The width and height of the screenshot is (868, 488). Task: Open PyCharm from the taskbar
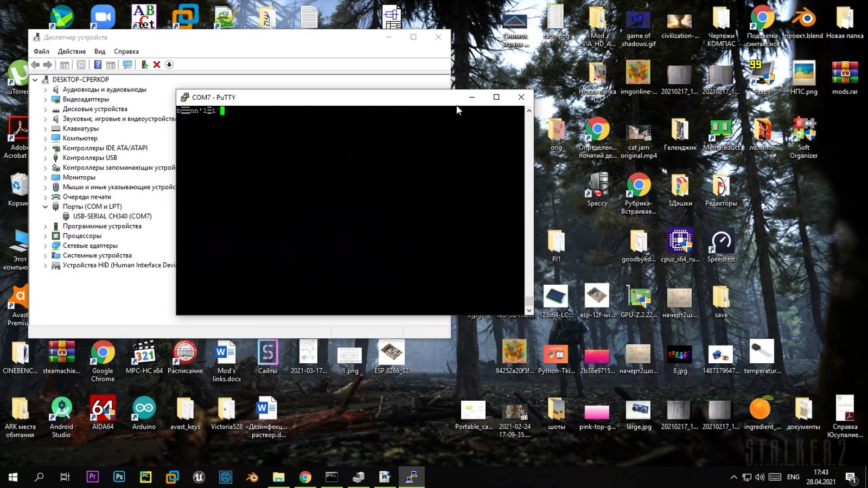pos(145,477)
